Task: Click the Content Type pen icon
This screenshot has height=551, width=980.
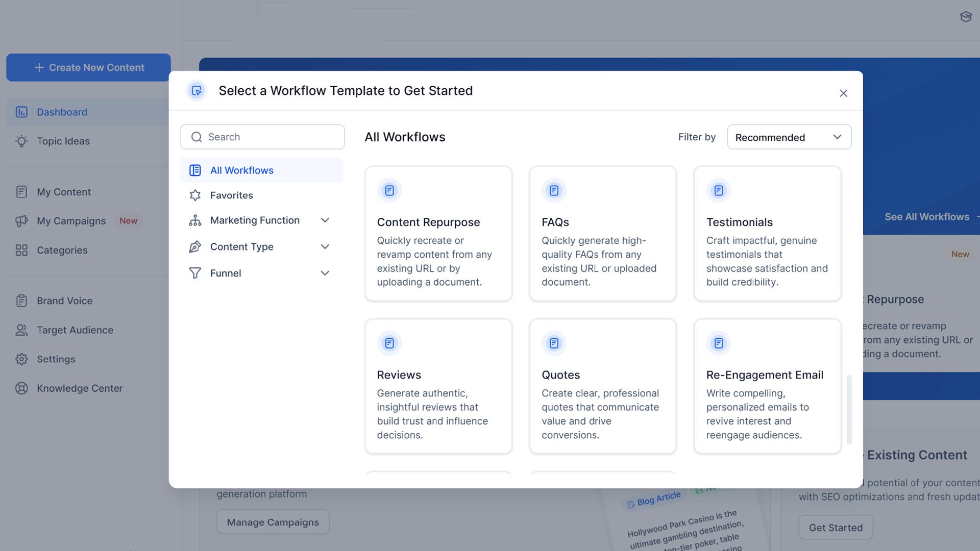Action: (195, 246)
